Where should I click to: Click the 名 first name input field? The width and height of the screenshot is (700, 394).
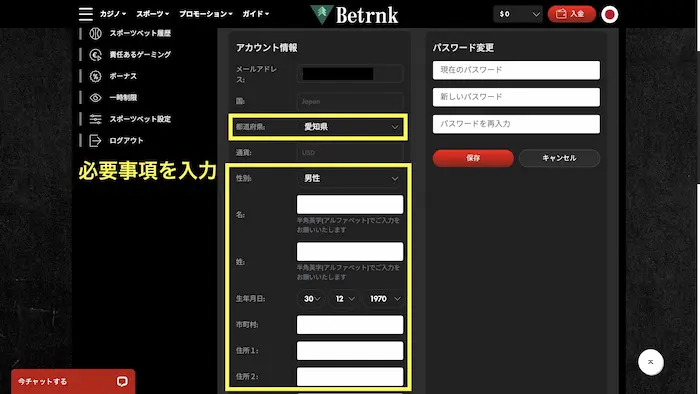350,204
